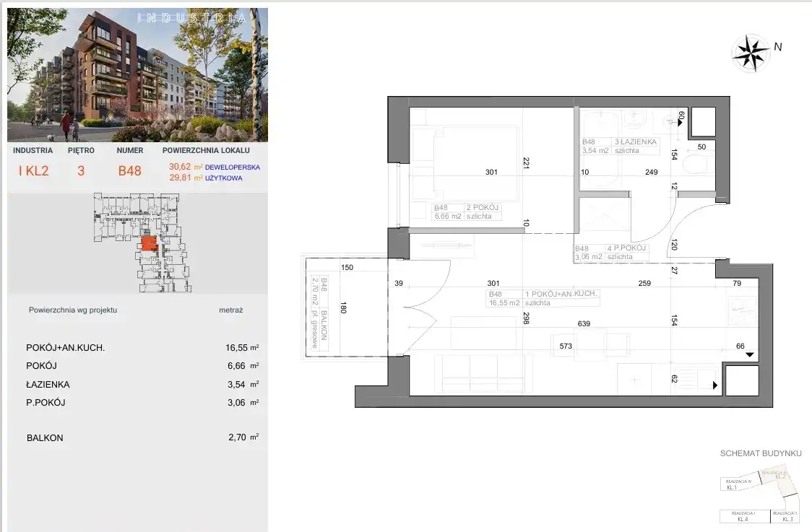Click the compass rose north indicator

tap(752, 51)
